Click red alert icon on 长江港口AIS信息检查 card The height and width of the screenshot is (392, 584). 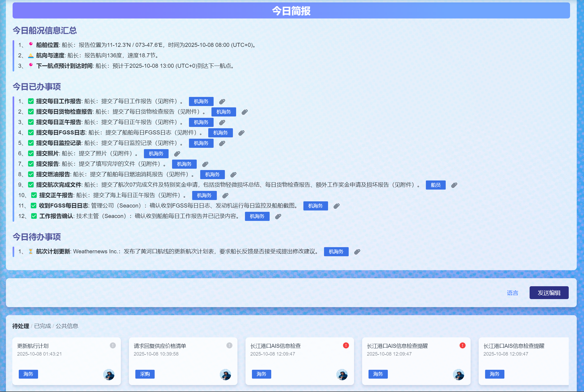346,345
